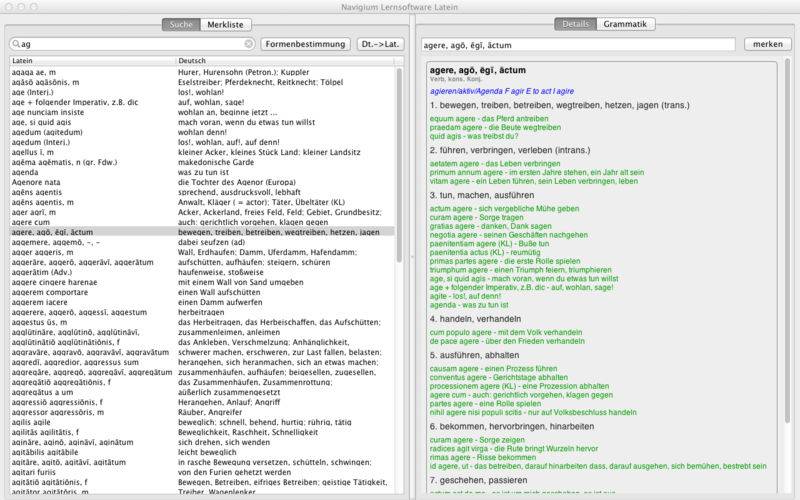Select the row 'agger aggeris, m'
This screenshot has width=800, height=500.
point(202,253)
